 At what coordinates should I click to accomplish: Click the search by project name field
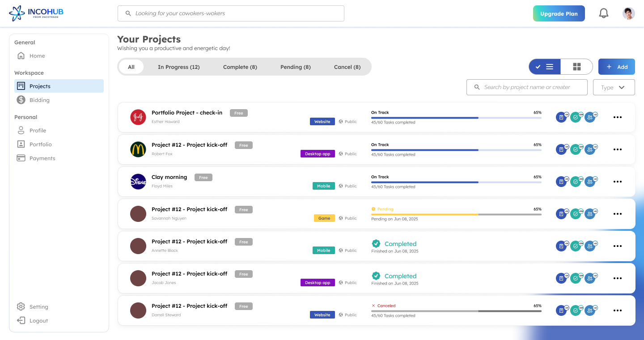tap(527, 87)
